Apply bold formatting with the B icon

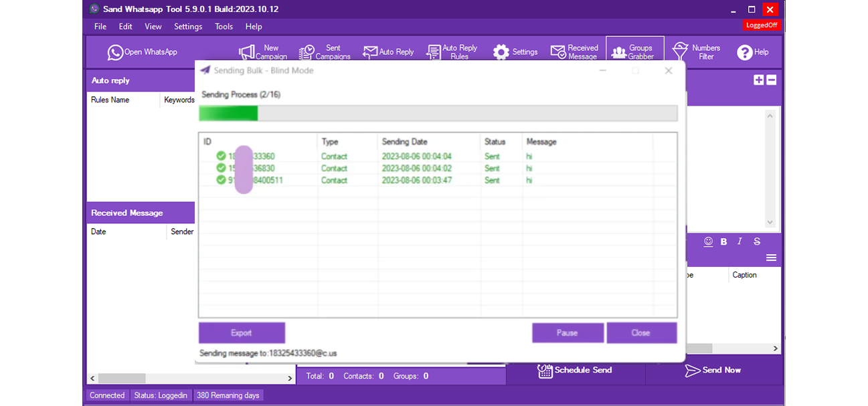[723, 241]
